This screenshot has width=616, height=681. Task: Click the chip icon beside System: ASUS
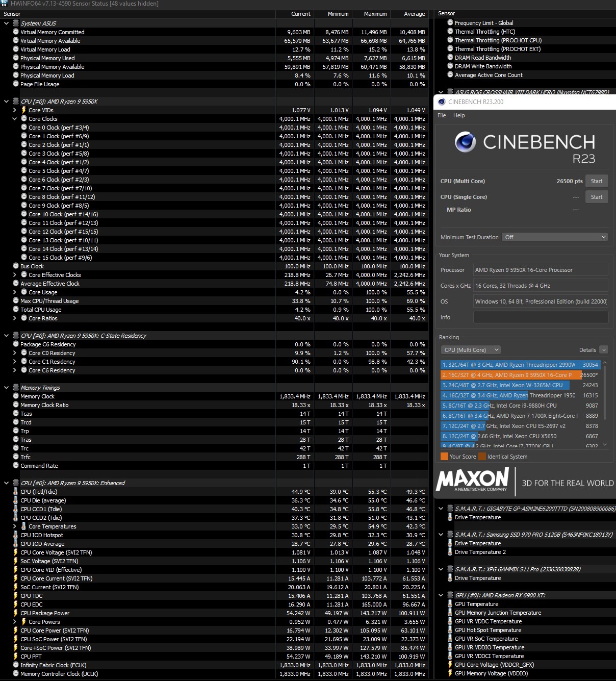pyautogui.click(x=16, y=23)
